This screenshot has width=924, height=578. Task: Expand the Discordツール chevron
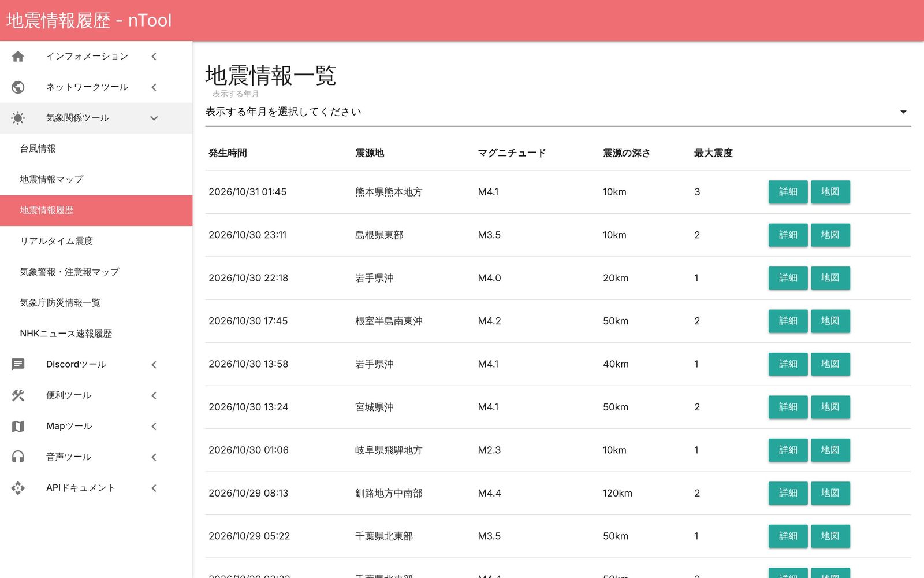pyautogui.click(x=154, y=365)
